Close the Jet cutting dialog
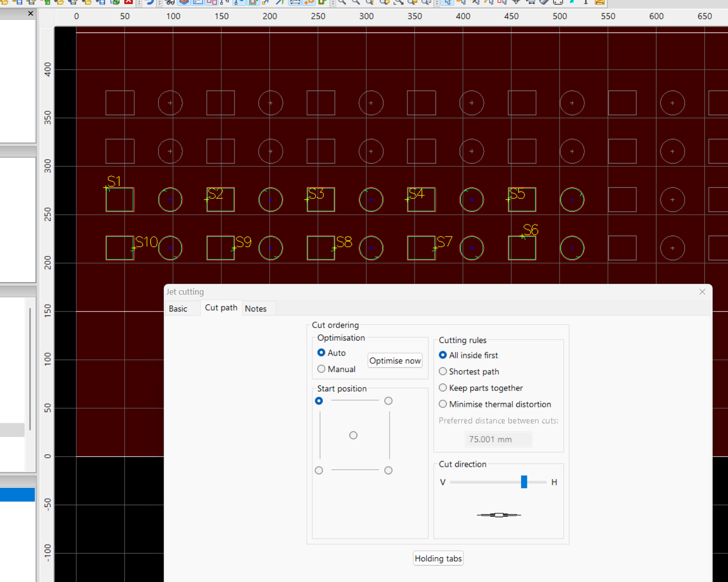The width and height of the screenshot is (728, 582). click(x=702, y=292)
